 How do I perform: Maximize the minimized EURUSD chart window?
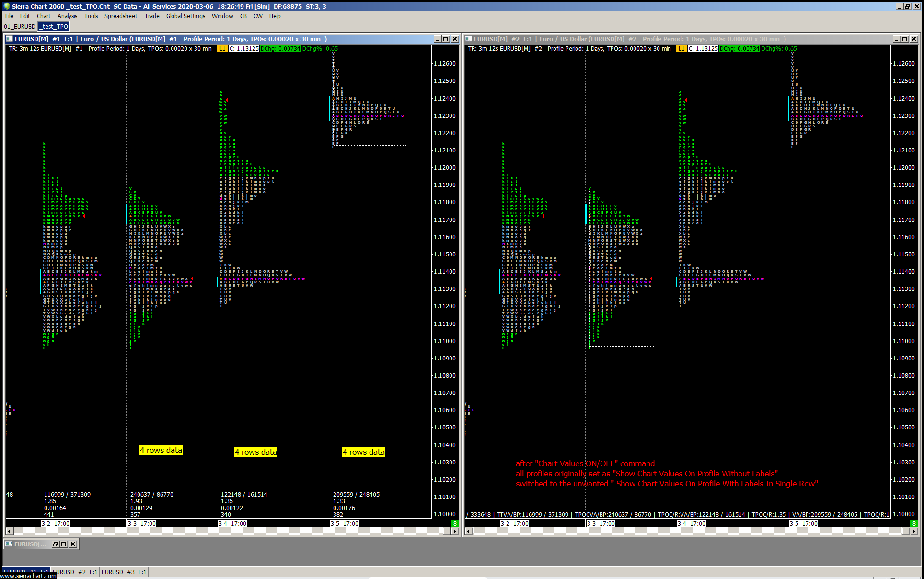[64, 544]
